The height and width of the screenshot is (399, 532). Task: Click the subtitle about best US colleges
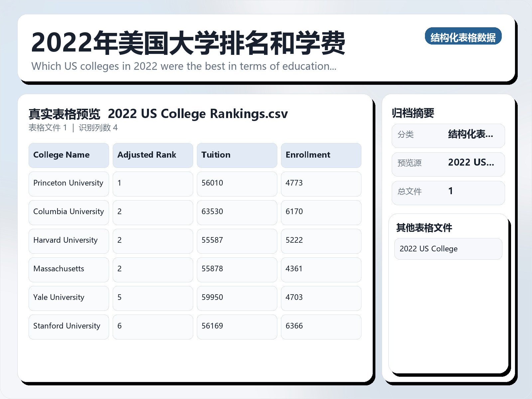184,66
